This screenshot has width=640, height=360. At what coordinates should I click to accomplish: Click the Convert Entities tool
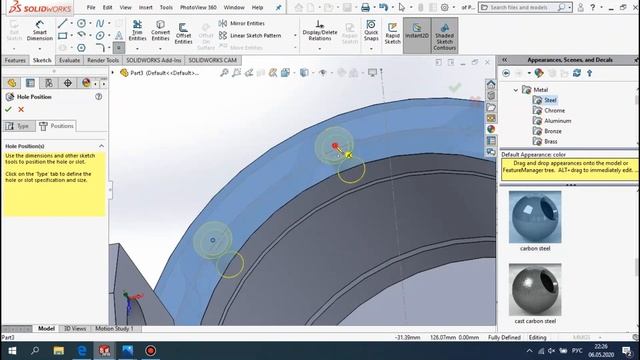(x=160, y=31)
